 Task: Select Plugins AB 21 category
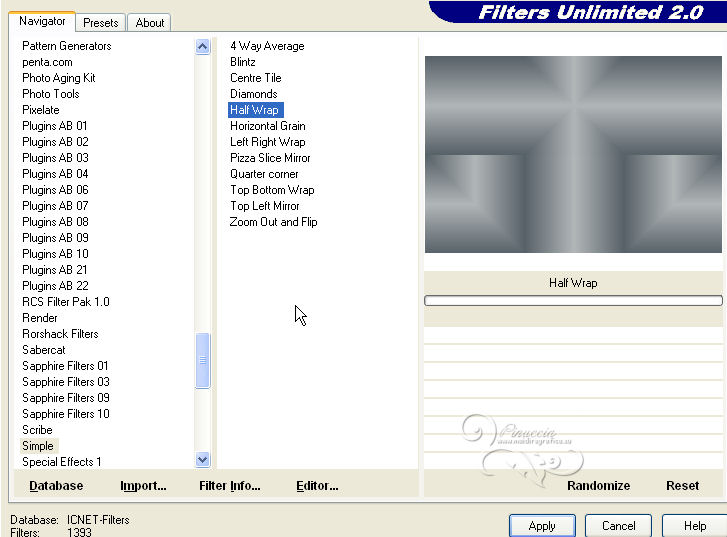(x=55, y=270)
